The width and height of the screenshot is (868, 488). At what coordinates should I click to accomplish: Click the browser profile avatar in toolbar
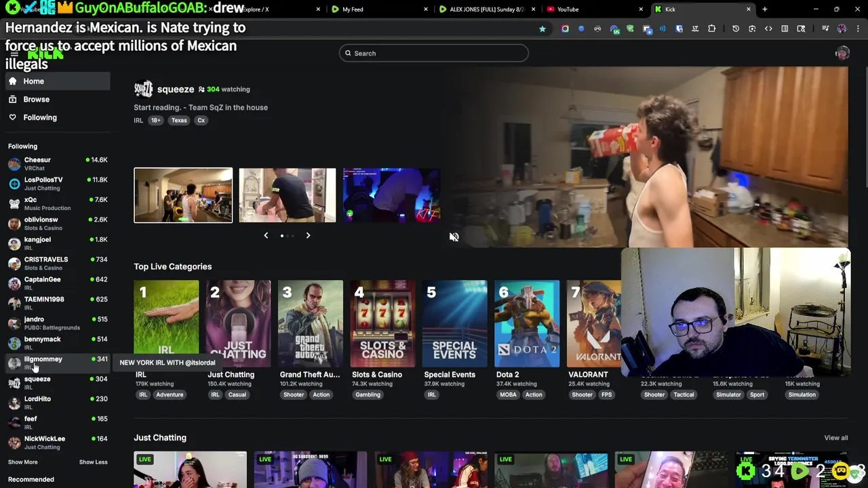(842, 28)
